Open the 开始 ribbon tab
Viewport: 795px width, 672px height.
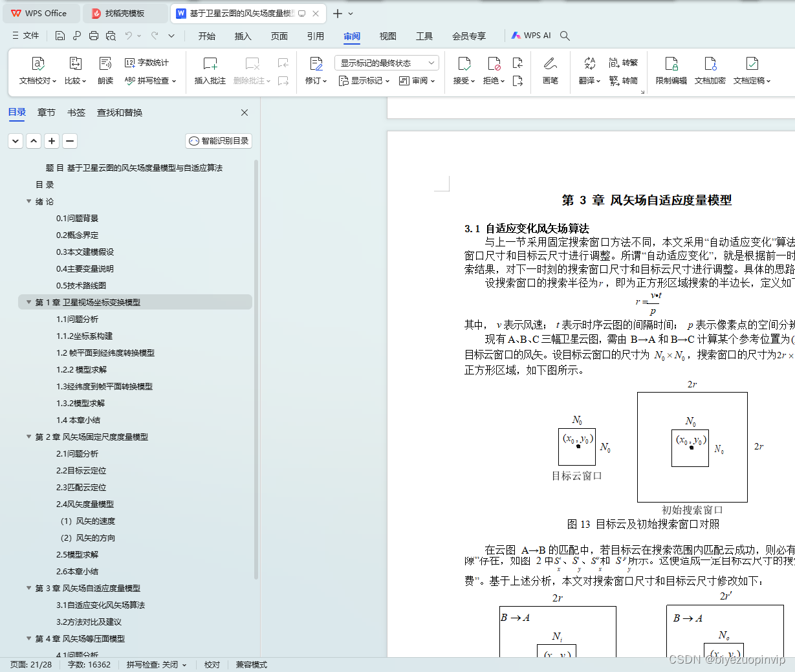click(x=207, y=36)
